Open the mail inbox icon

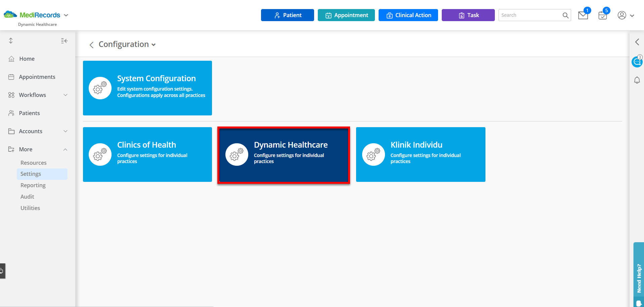[x=583, y=15]
